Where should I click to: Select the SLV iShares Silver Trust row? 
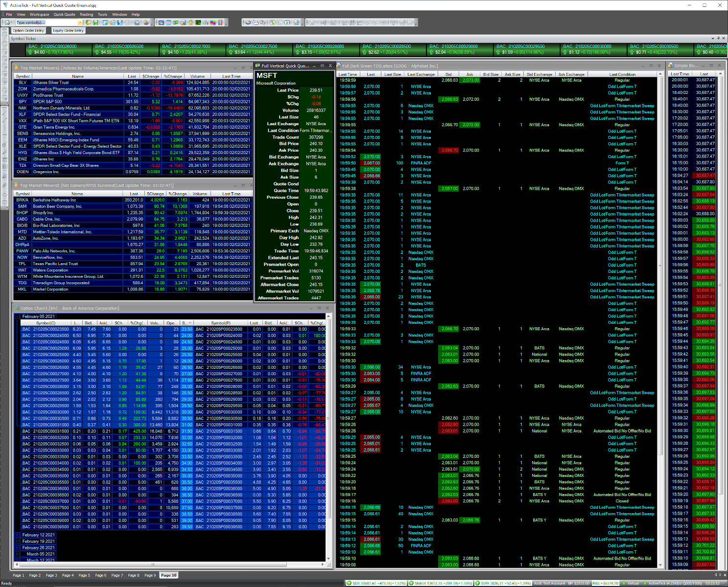(x=133, y=83)
